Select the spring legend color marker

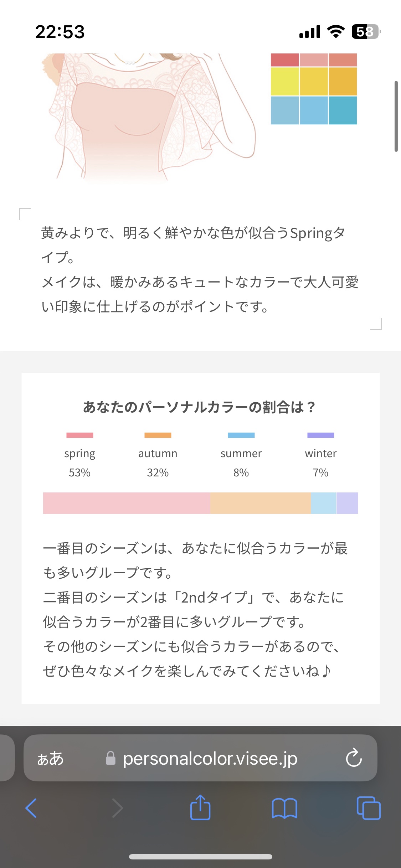click(x=80, y=435)
